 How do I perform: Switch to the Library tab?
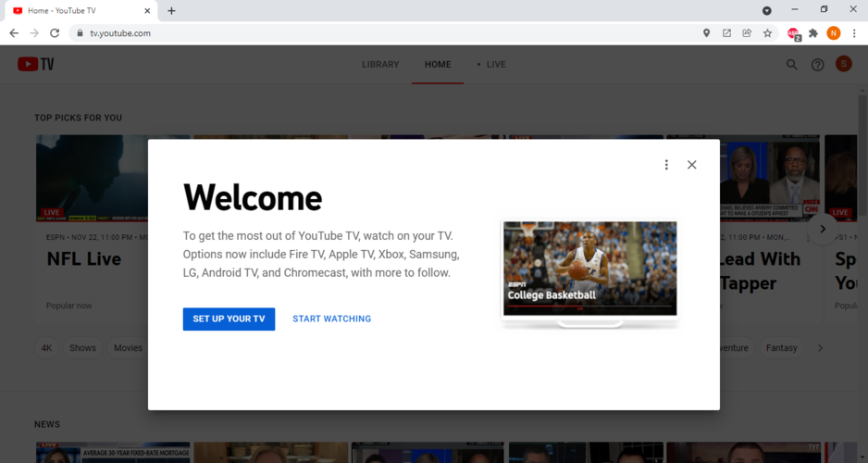[380, 65]
